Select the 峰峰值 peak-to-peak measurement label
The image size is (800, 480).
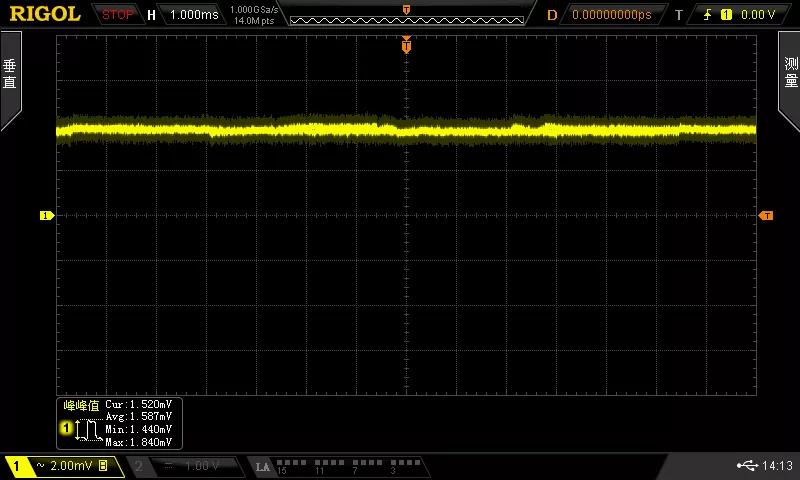[81, 406]
